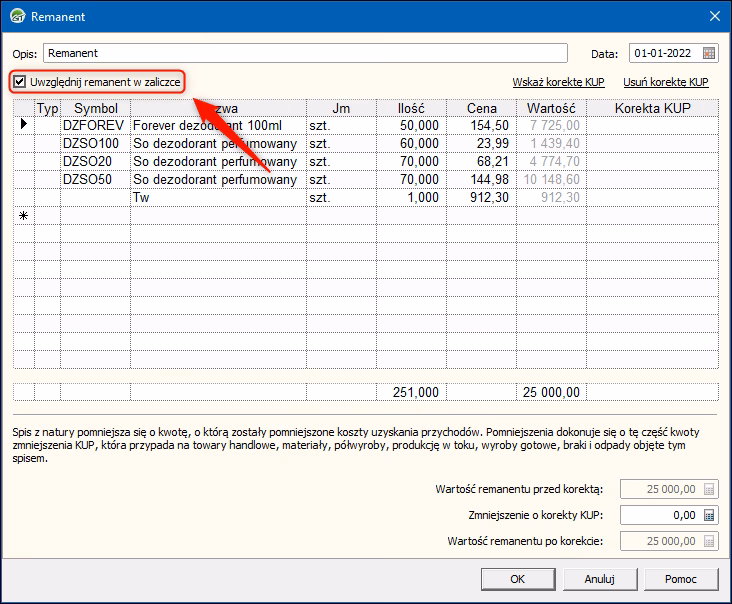Click the new row asterisk marker

(x=23, y=216)
